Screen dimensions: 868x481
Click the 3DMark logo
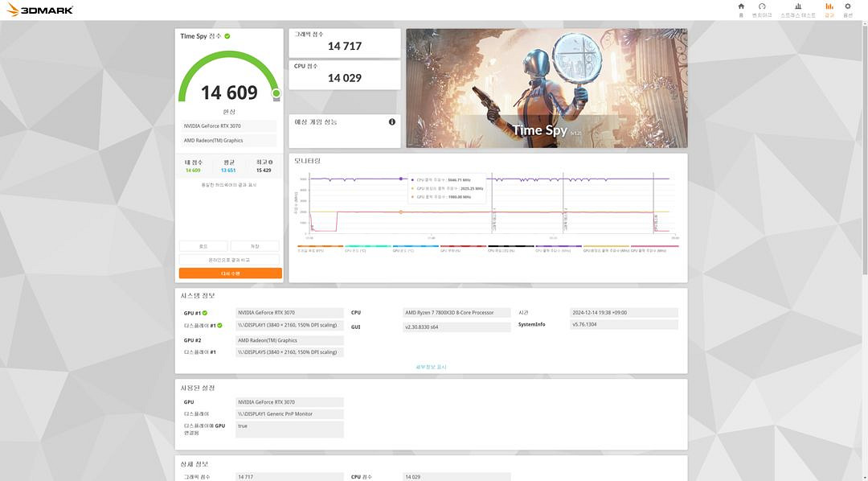tap(39, 10)
